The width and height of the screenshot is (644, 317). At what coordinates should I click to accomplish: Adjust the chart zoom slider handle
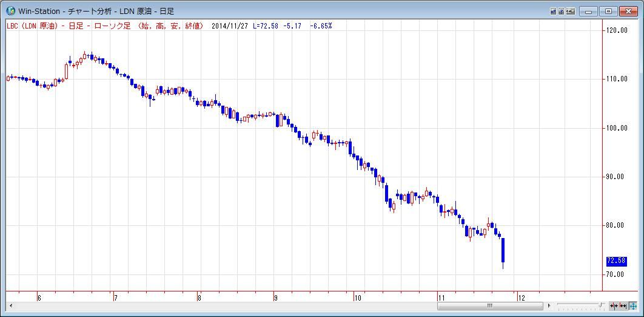point(600,305)
